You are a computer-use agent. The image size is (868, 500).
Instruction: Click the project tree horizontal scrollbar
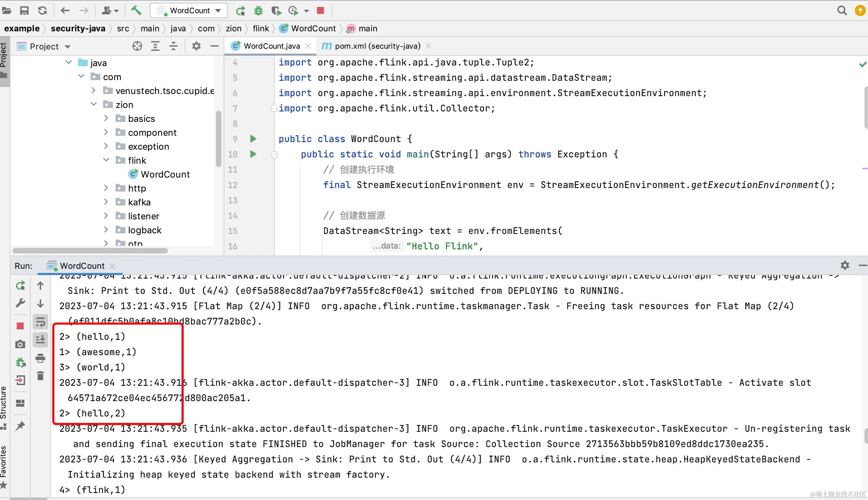pyautogui.click(x=90, y=250)
